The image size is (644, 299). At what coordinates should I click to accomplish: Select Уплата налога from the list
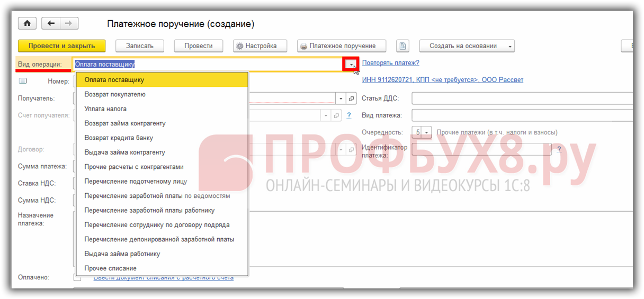(105, 109)
